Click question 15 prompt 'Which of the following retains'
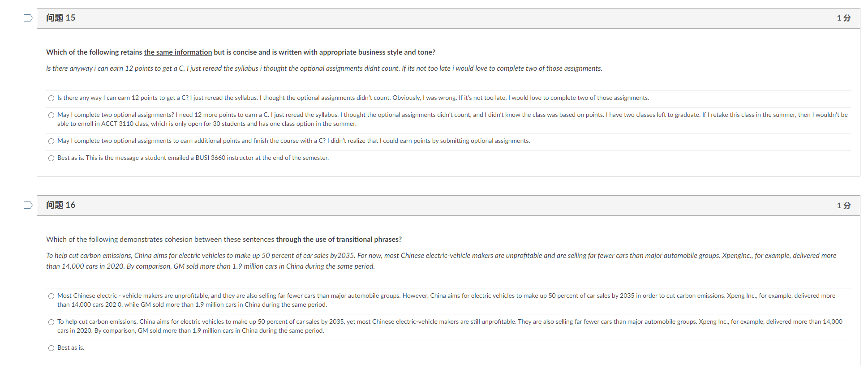This screenshot has height=373, width=868. (x=241, y=52)
